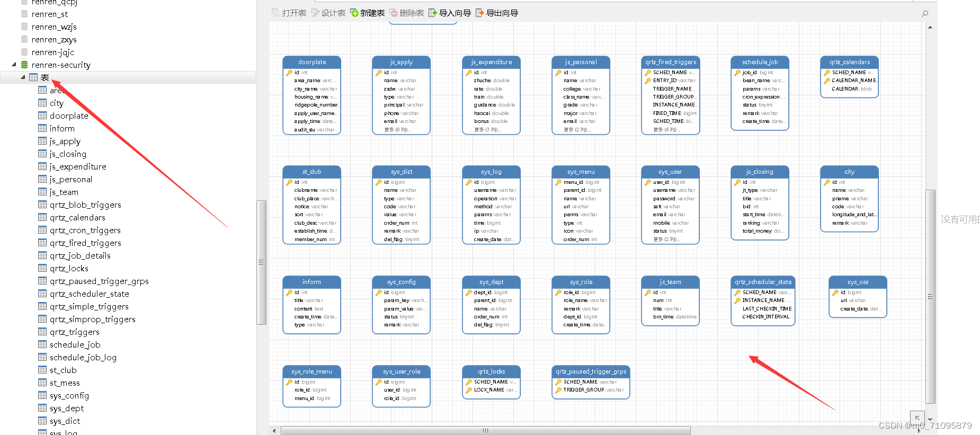The height and width of the screenshot is (435, 980).
Task: Select the sys_oss entity header in diagram
Action: 858,282
